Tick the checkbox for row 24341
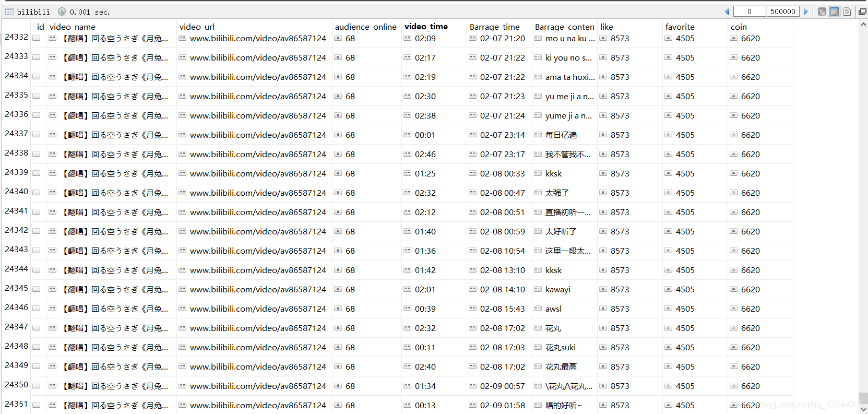This screenshot has width=868, height=414. [37, 212]
